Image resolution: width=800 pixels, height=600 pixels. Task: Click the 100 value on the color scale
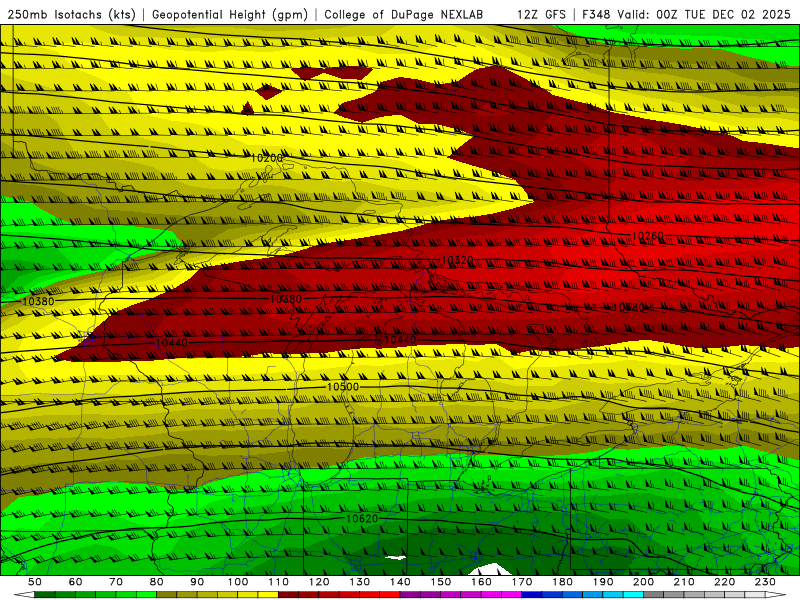pyautogui.click(x=238, y=582)
